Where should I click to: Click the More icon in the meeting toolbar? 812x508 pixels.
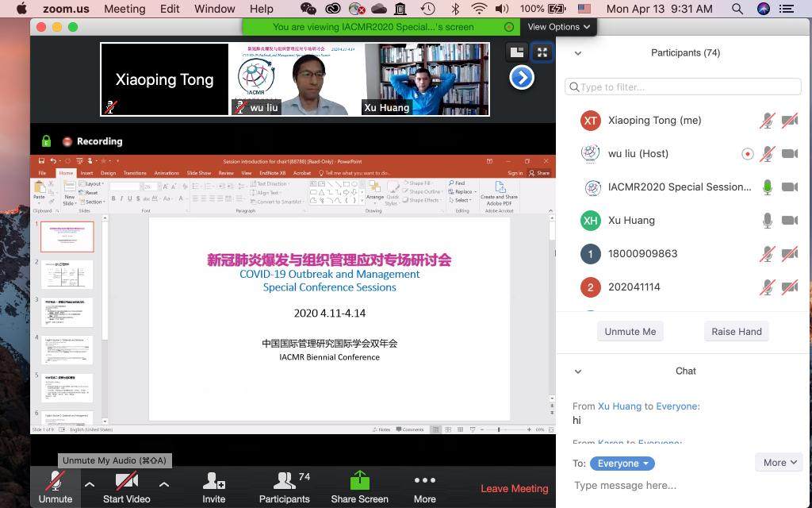[x=424, y=482]
